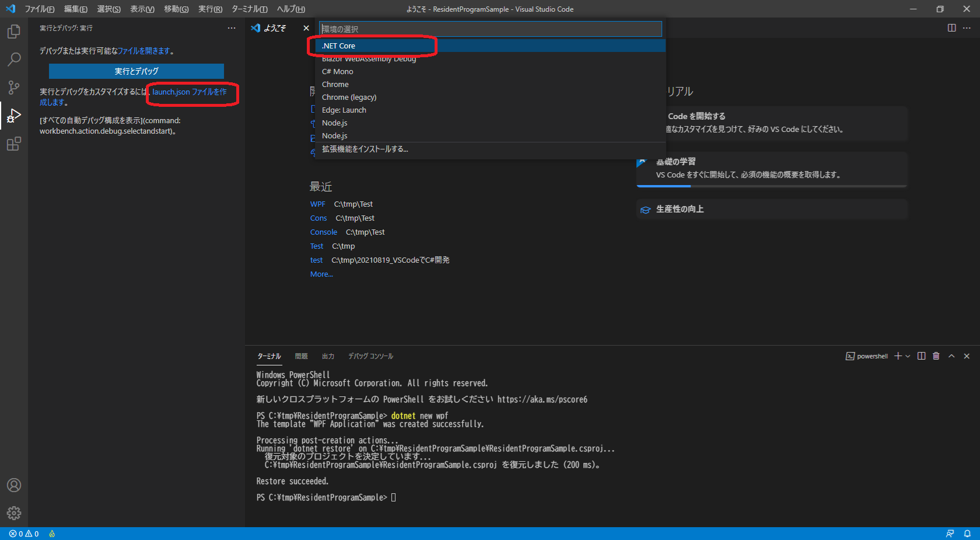Open the ヘルプ(H) menu
This screenshot has width=980, height=540.
click(291, 9)
